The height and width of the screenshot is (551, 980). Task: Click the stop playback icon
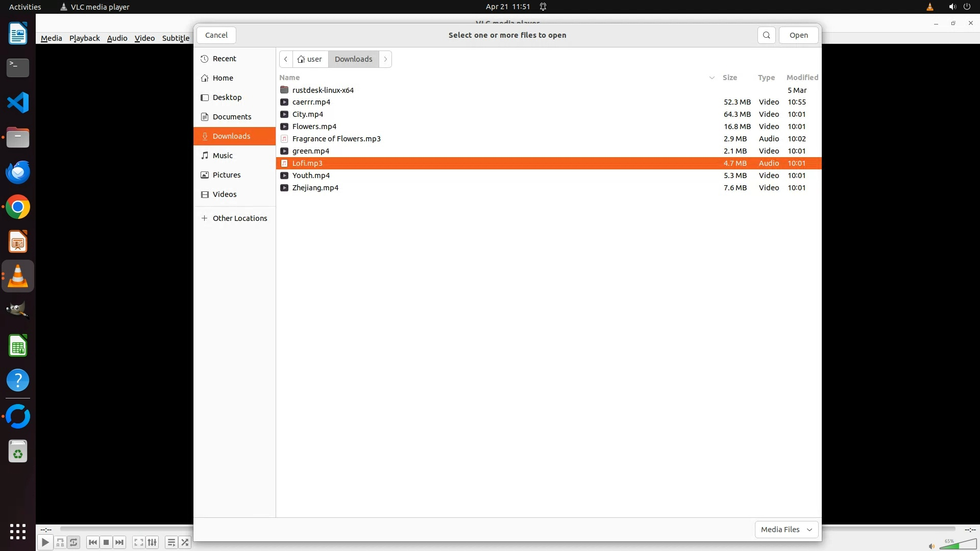106,542
